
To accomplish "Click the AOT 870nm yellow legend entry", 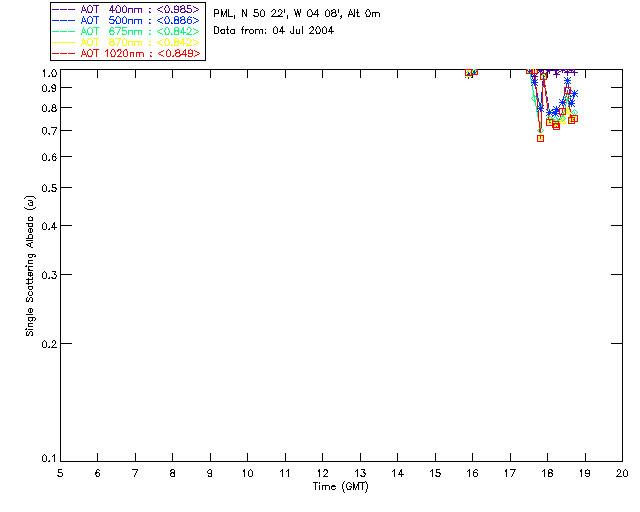I will click(x=126, y=42).
